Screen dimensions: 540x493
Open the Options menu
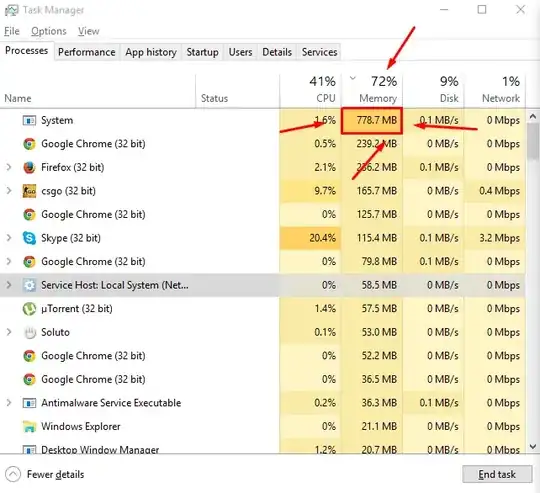[49, 31]
